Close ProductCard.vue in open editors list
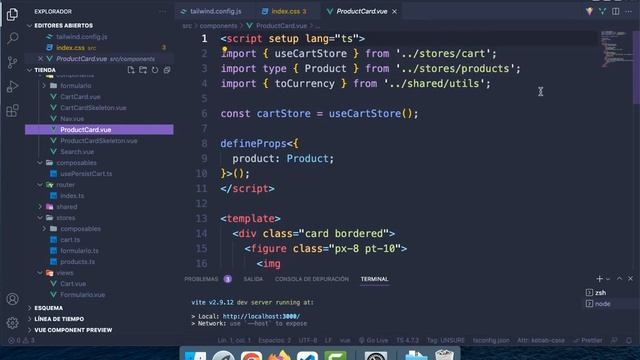Screen dimensions: 640x360 click(40, 59)
